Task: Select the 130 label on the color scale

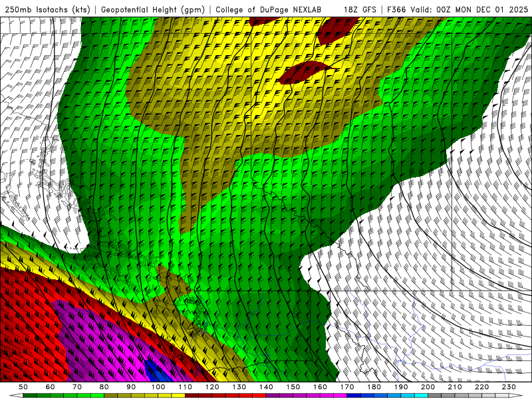Action: (239, 387)
